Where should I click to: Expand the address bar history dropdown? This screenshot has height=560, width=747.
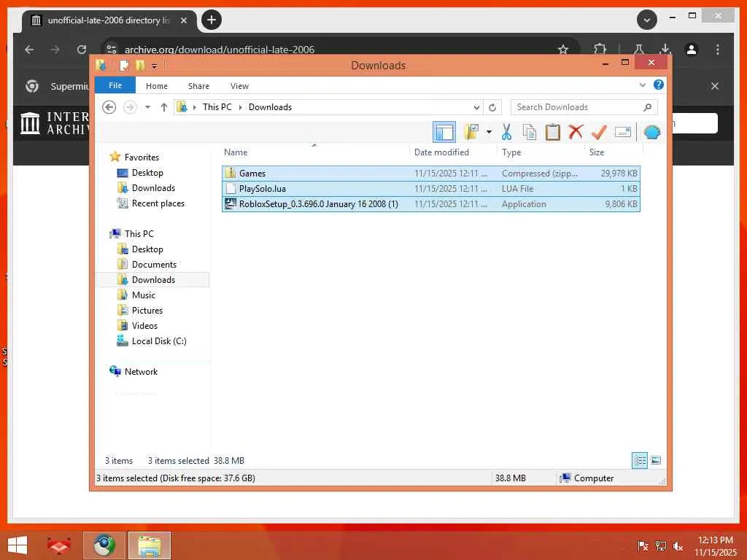coord(476,108)
